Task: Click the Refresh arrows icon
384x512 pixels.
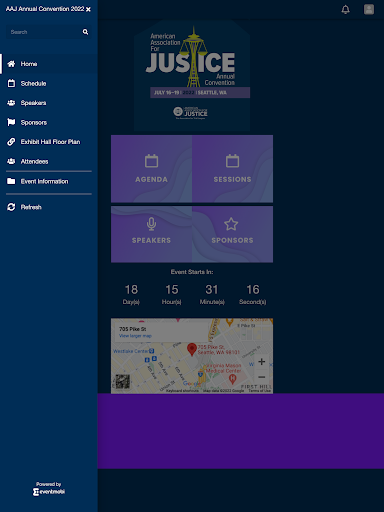Action: click(11, 207)
